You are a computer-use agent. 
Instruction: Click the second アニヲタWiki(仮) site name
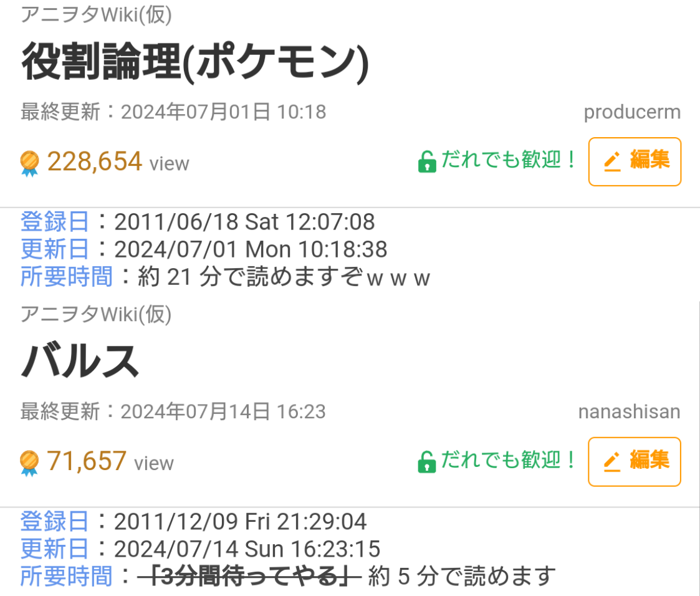click(96, 315)
